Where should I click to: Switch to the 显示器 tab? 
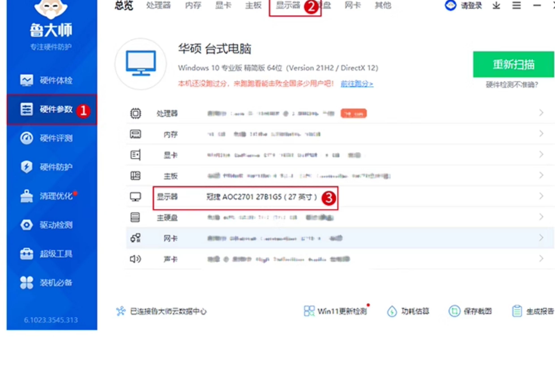pyautogui.click(x=288, y=5)
